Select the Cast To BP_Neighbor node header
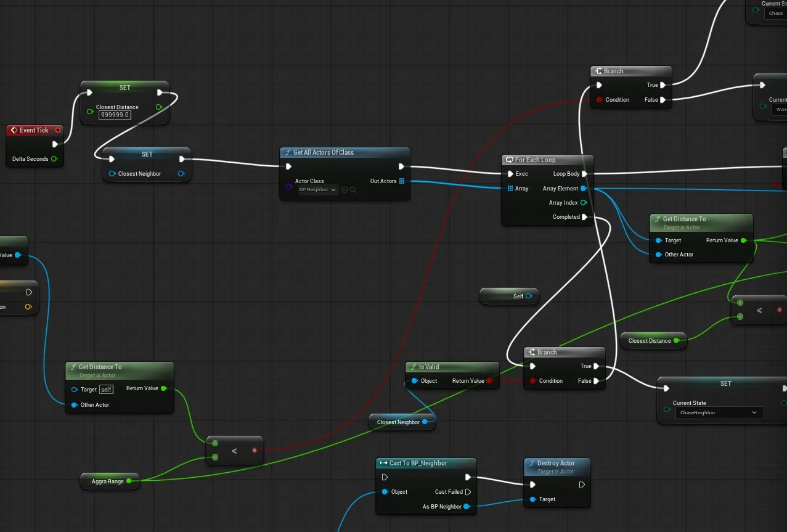 pos(426,464)
